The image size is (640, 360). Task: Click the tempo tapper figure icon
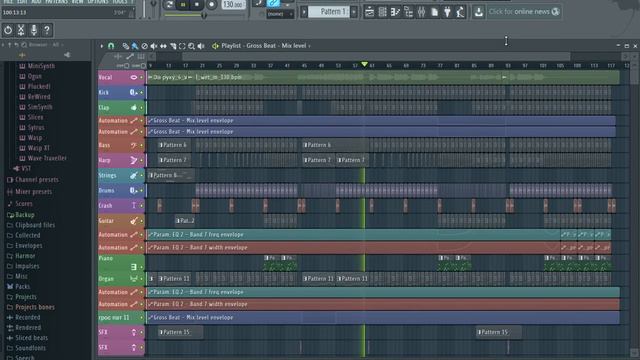point(460,12)
